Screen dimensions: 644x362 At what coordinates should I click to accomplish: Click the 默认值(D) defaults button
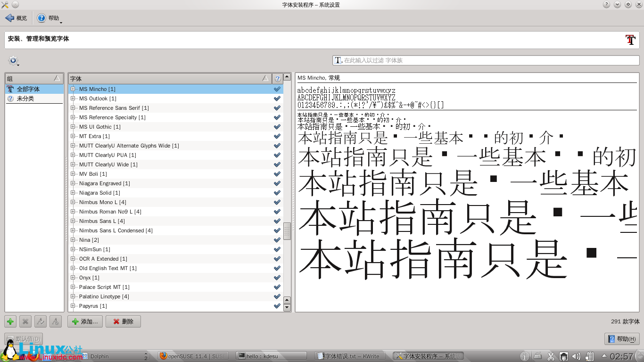point(24,339)
